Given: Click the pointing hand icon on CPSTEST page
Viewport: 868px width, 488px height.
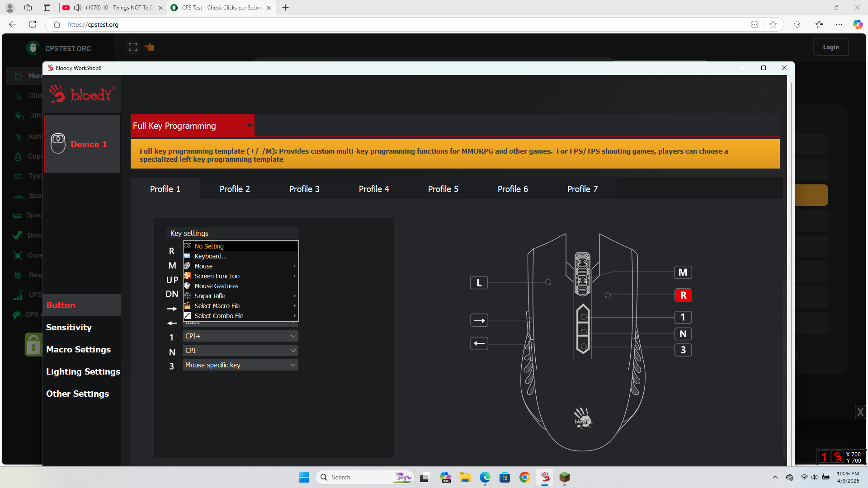Looking at the screenshot, I should (x=150, y=47).
